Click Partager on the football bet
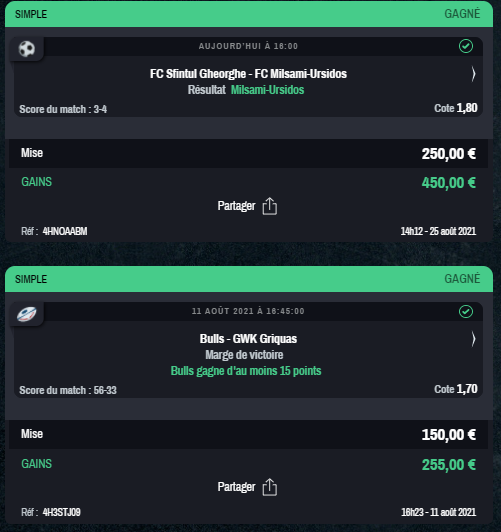The image size is (501, 532). point(236,206)
